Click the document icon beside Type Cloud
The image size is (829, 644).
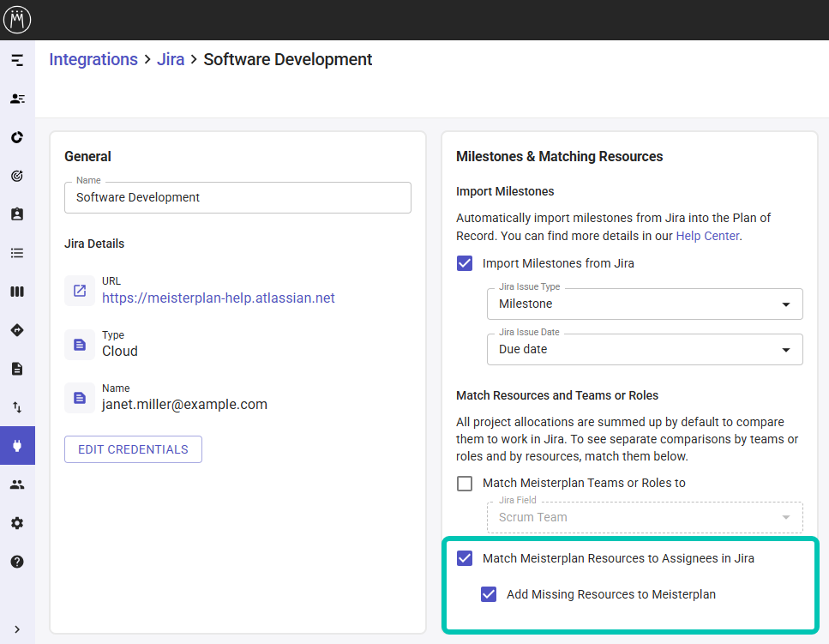click(80, 345)
